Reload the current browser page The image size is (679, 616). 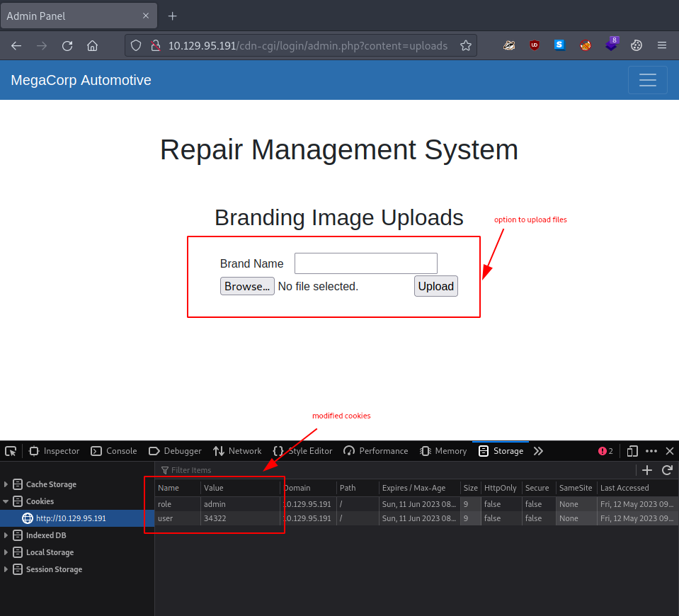[67, 45]
